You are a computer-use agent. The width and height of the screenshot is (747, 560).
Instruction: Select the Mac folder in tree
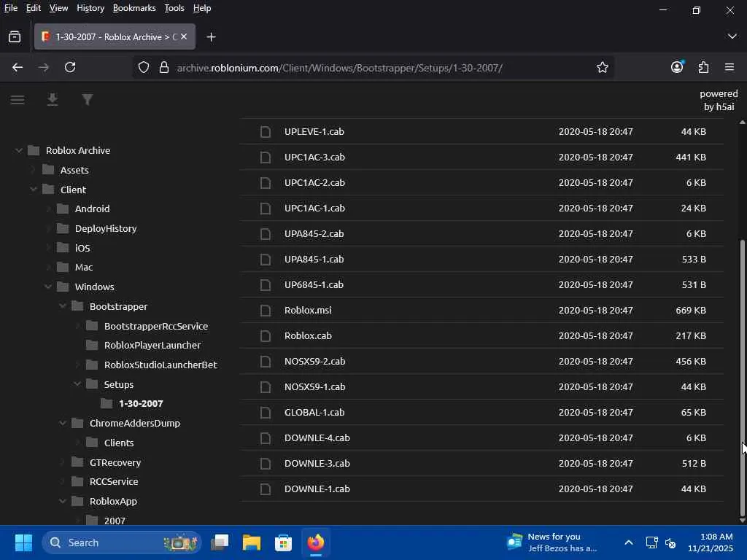[83, 267]
